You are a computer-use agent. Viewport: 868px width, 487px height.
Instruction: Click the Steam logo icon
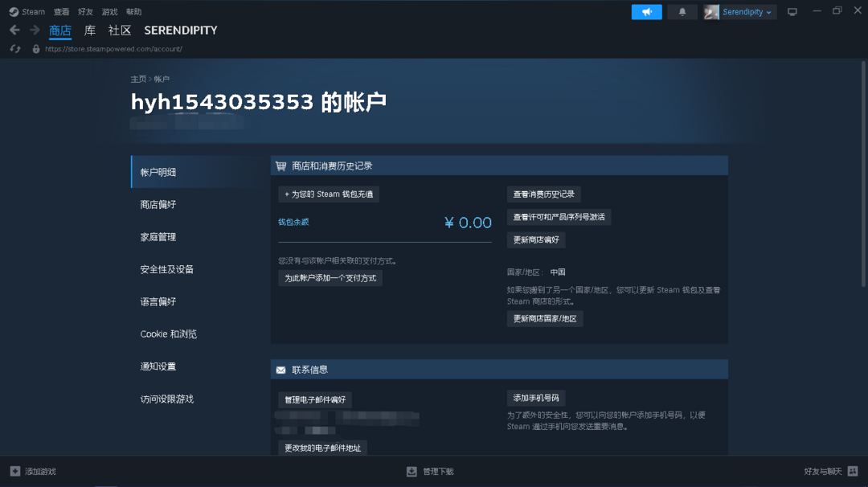click(14, 11)
